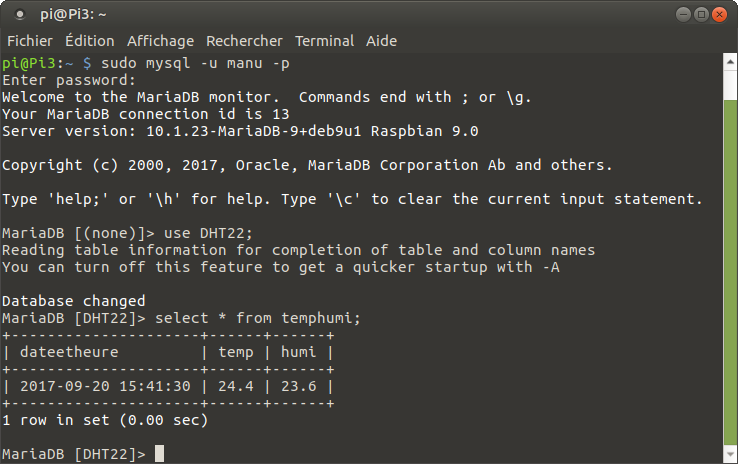Click the cursor at the last MariaDB prompt
The image size is (738, 464).
coord(160,455)
